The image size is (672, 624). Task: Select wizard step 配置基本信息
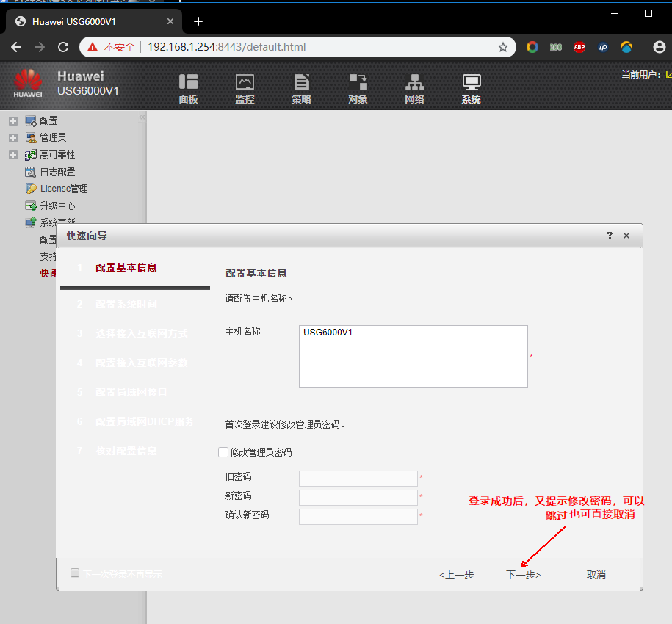pos(126,268)
